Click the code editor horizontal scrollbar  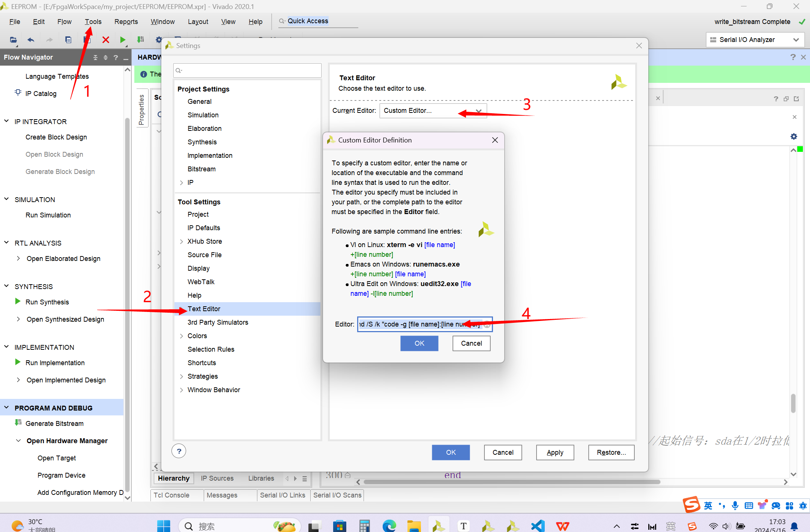(x=512, y=482)
